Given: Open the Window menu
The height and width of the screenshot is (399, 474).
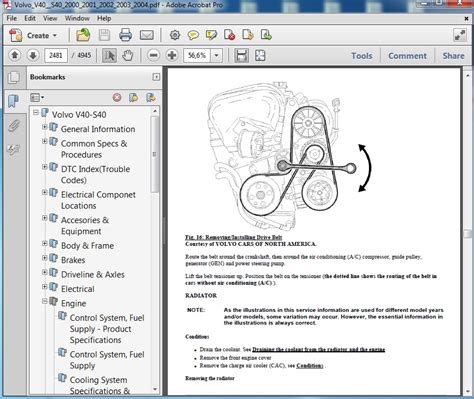Looking at the screenshot, I should [x=77, y=18].
